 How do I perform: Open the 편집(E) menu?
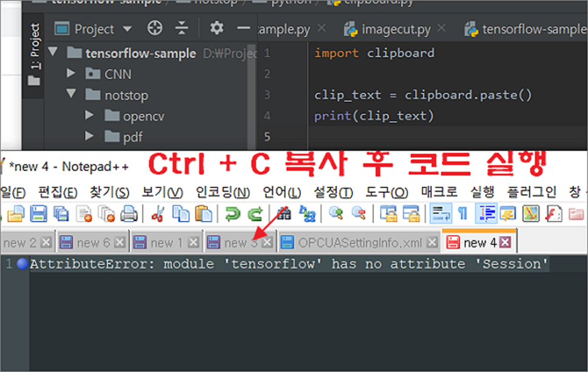(x=58, y=192)
